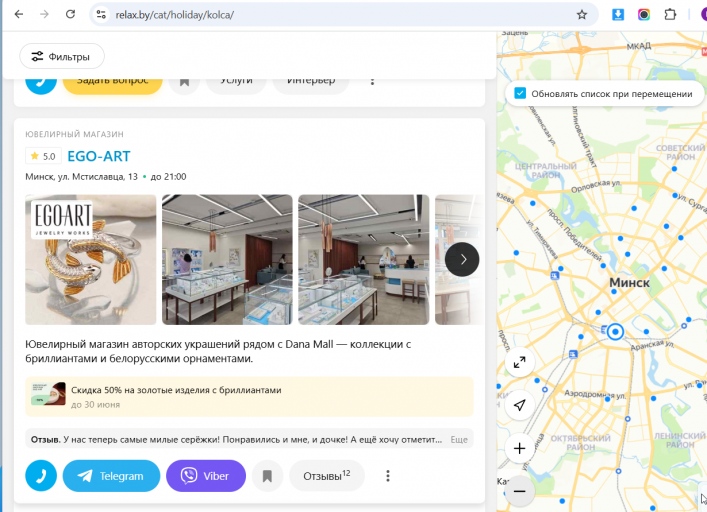Screen dimensions: 707x512
Task: Expand the map to fullscreen
Action: click(x=519, y=362)
